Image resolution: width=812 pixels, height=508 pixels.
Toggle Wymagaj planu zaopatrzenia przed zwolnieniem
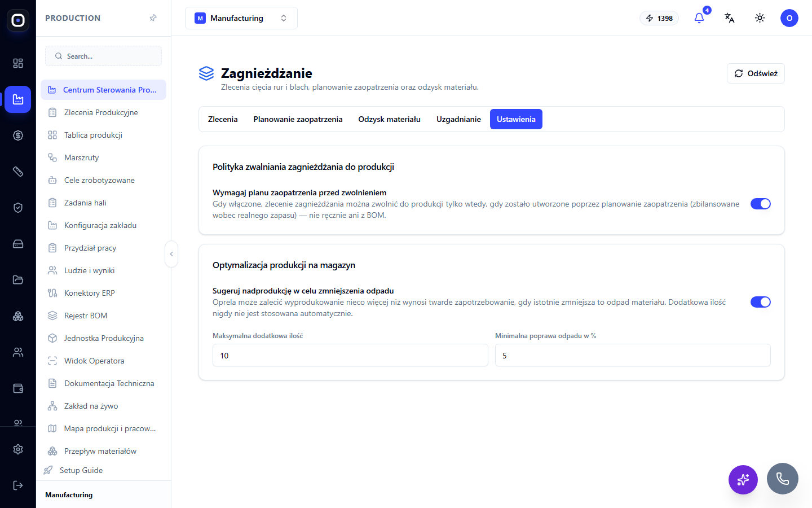[761, 204]
